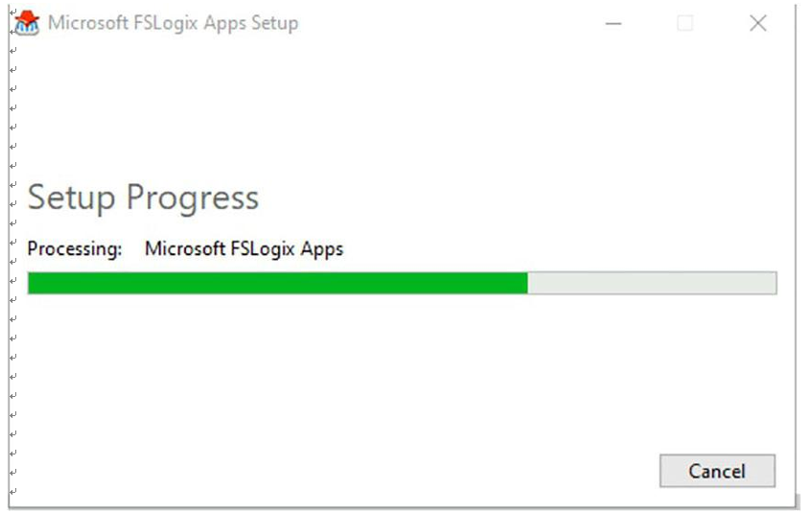Click the green filled part of progress bar
This screenshot has height=512, width=812.
[278, 283]
